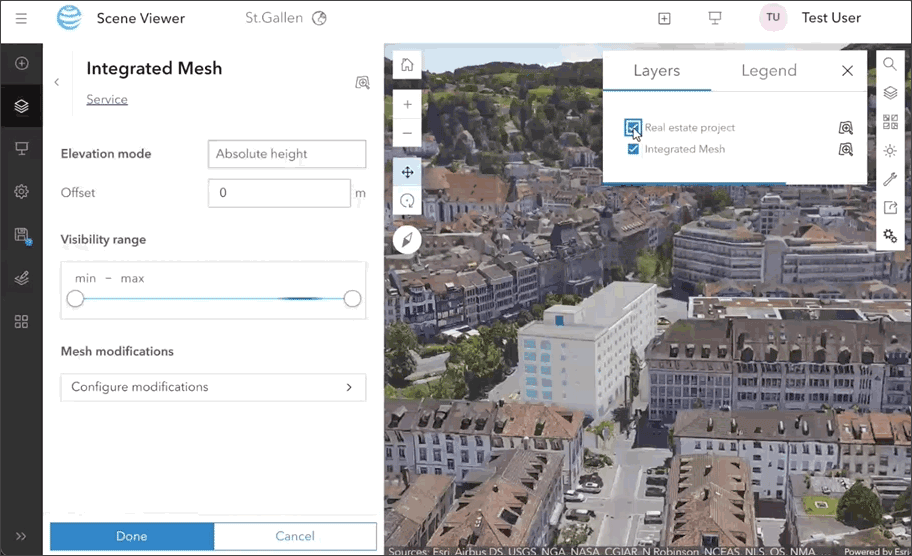Click the St.Gallen scene title
Screen dimensions: 912x556
click(274, 18)
